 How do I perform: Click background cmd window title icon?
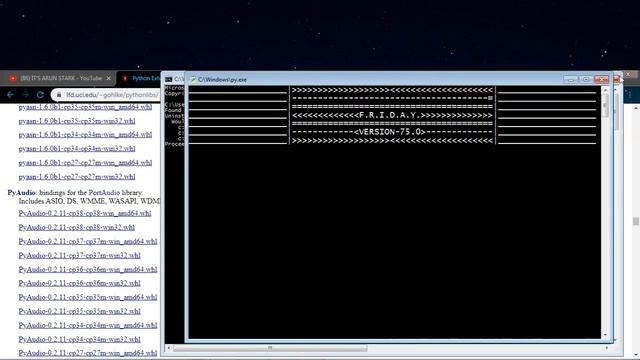(169, 79)
